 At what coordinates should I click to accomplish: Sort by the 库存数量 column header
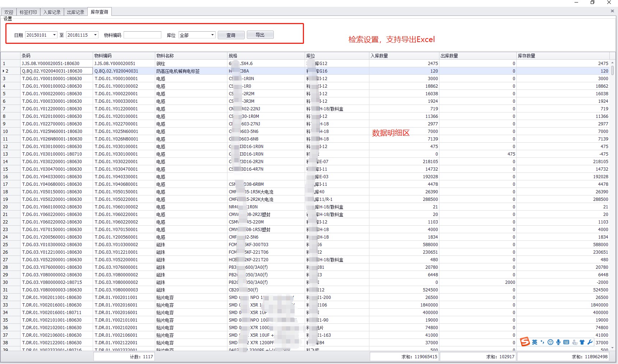[562, 56]
